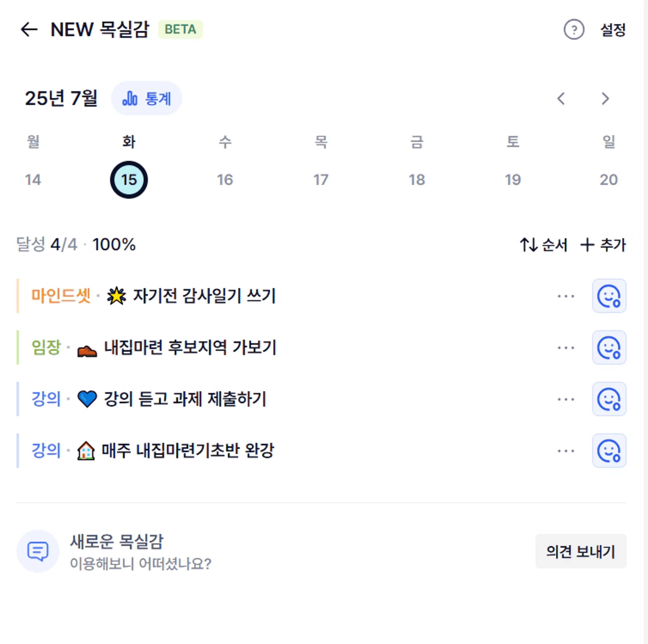Open three-dot menu for 내집마련 후보지역 가보기
The width and height of the screenshot is (648, 644).
point(566,348)
